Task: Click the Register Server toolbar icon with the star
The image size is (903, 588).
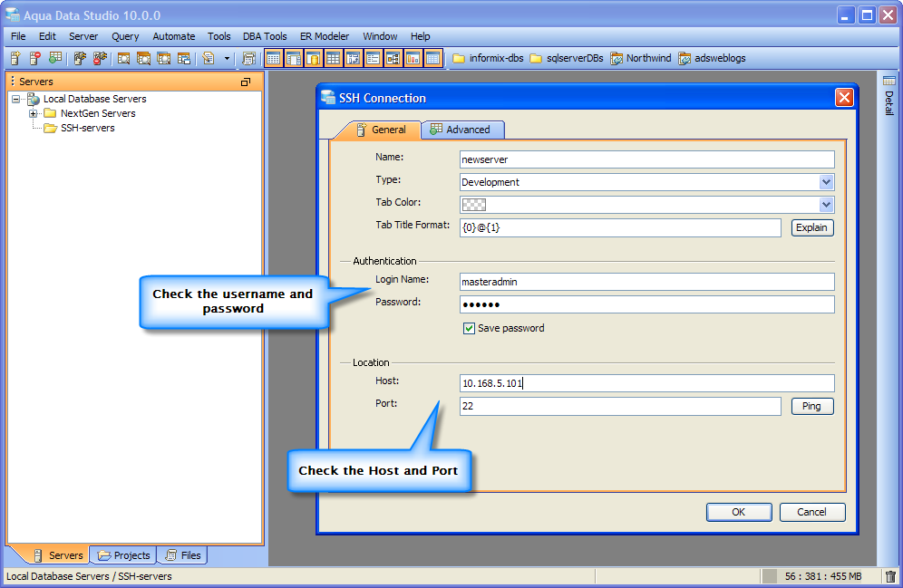Action: click(15, 58)
